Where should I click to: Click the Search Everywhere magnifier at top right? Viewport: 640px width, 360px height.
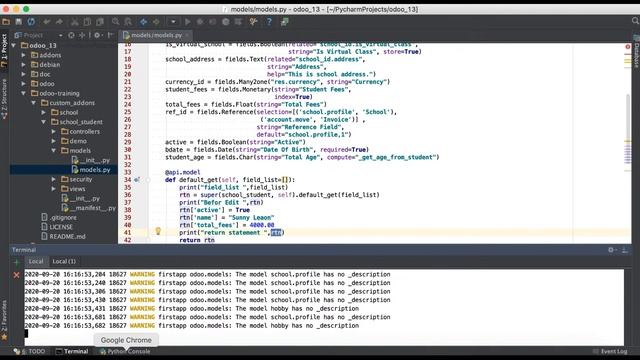click(635, 21)
